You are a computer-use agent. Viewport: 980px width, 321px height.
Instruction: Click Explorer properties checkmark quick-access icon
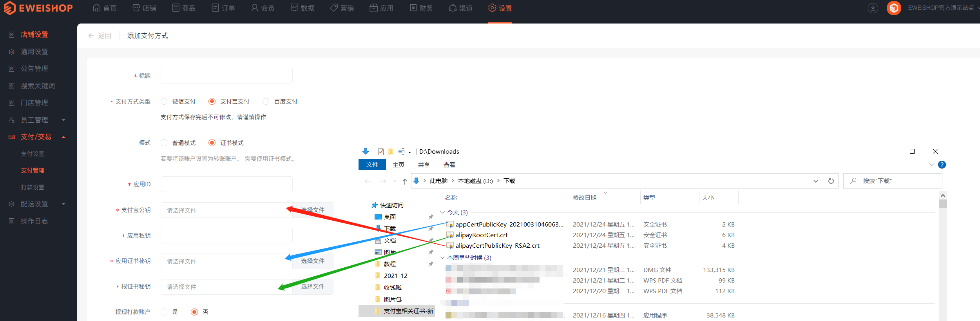click(381, 152)
